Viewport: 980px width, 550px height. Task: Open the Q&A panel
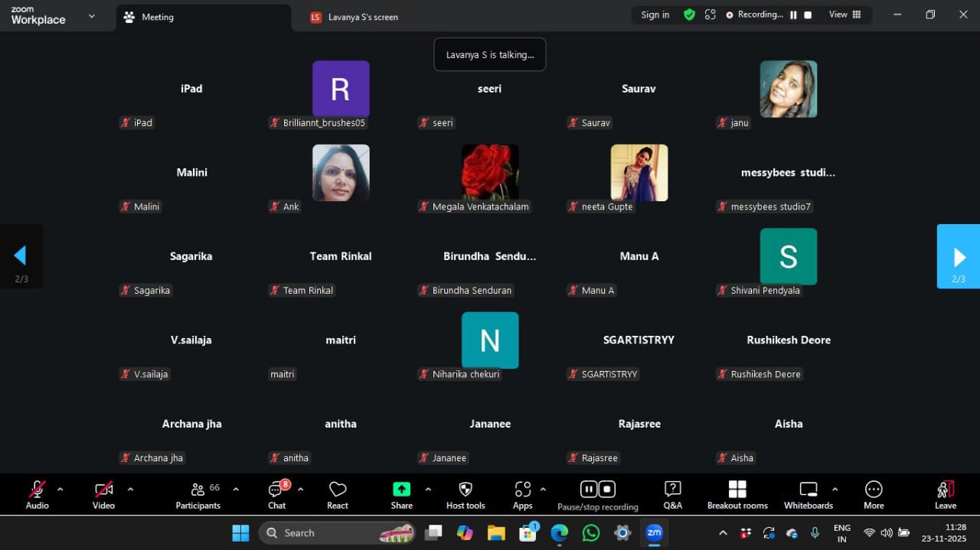[673, 490]
